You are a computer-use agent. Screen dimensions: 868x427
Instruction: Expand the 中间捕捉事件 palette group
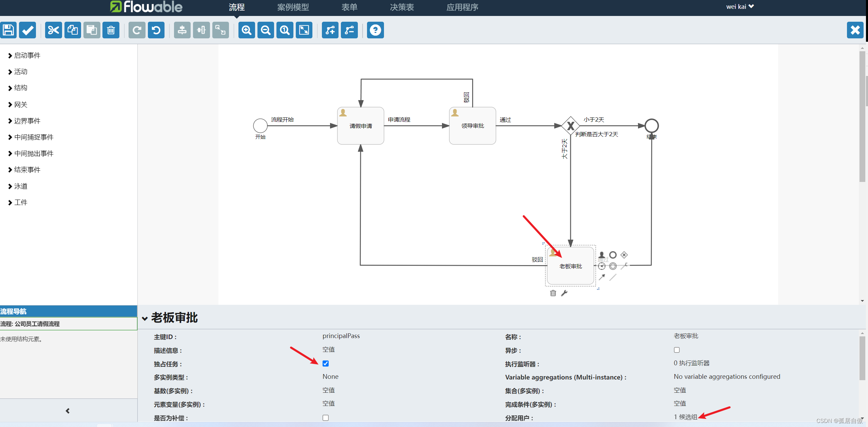click(x=31, y=137)
